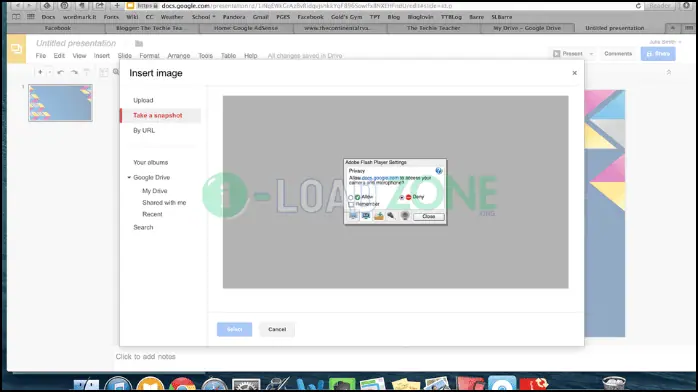Select the Allow radio button in Flash settings
This screenshot has width=698, height=392.
tap(351, 197)
